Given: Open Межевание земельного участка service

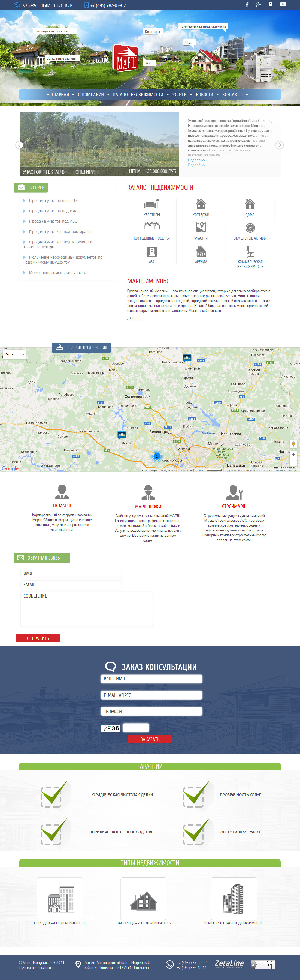Looking at the screenshot, I should (x=58, y=272).
